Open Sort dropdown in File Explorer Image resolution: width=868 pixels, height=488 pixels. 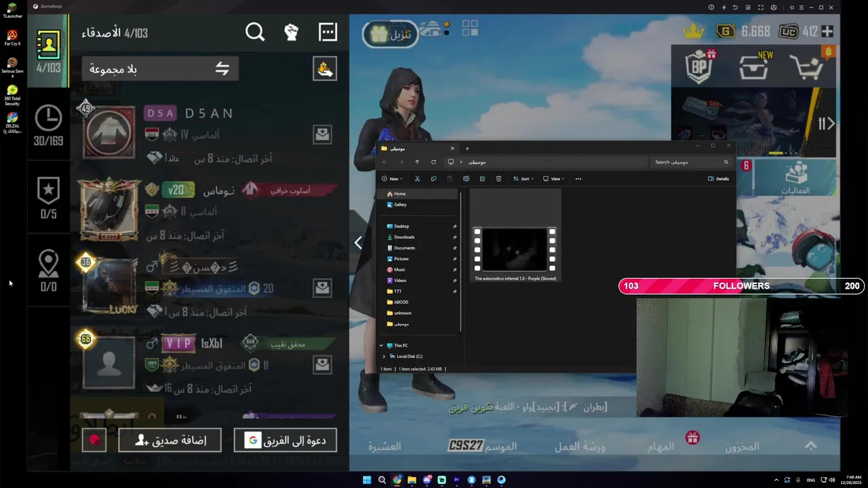coord(522,179)
